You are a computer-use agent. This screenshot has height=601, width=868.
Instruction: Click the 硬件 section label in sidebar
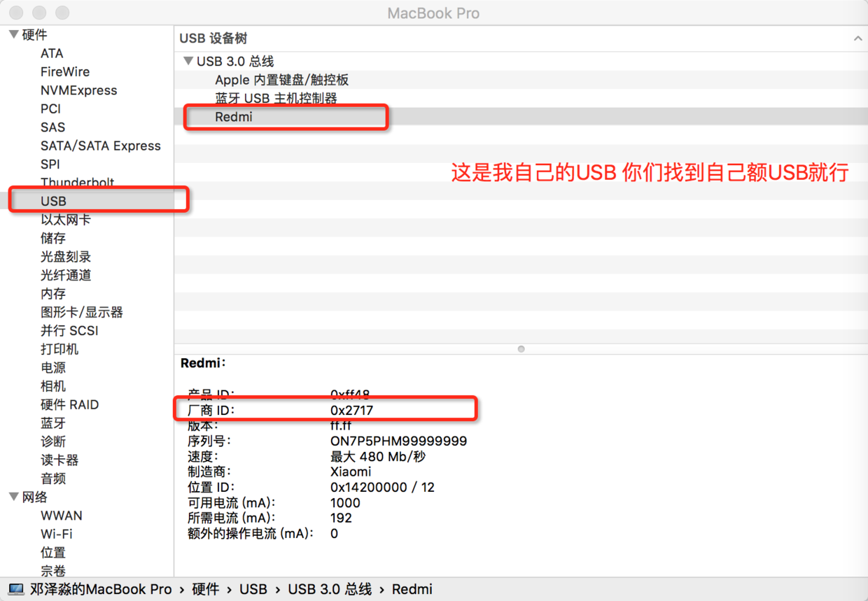35,34
